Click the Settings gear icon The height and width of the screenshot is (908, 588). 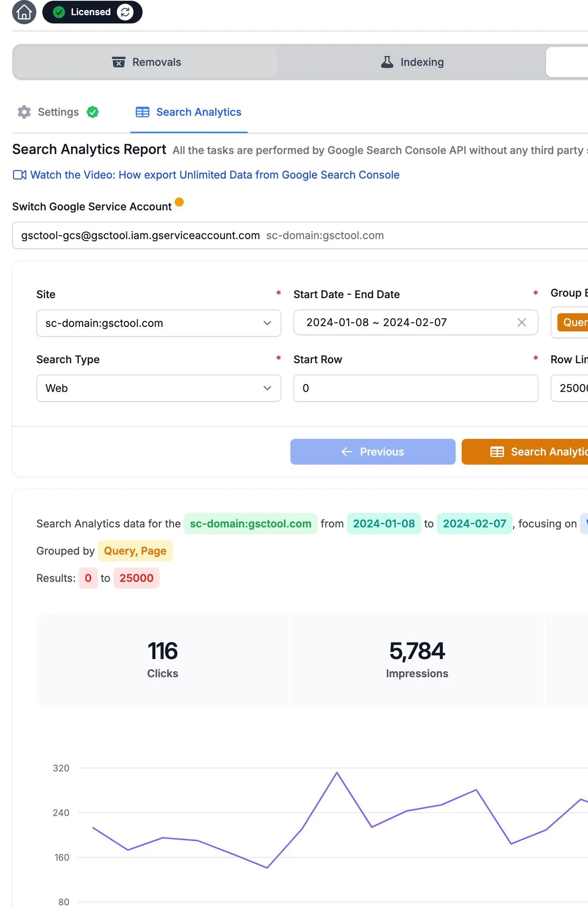pos(25,112)
